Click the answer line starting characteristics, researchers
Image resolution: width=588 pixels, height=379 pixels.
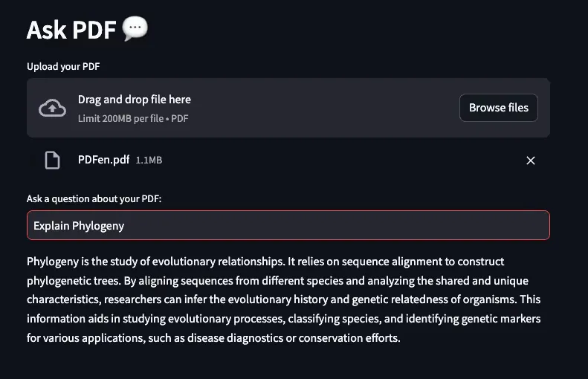pos(283,299)
